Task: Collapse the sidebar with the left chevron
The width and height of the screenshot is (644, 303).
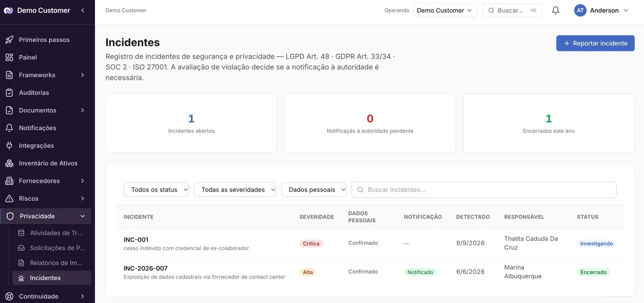Action: pyautogui.click(x=83, y=10)
